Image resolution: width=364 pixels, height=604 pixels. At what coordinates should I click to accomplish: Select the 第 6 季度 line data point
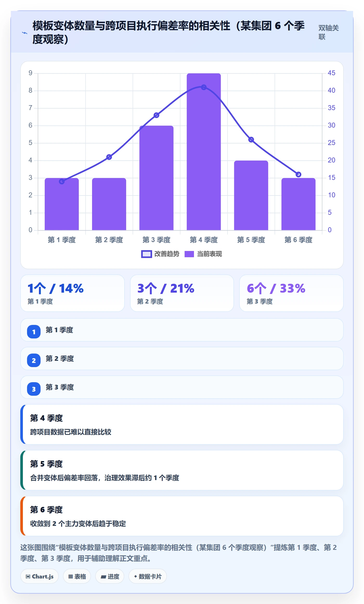(298, 174)
